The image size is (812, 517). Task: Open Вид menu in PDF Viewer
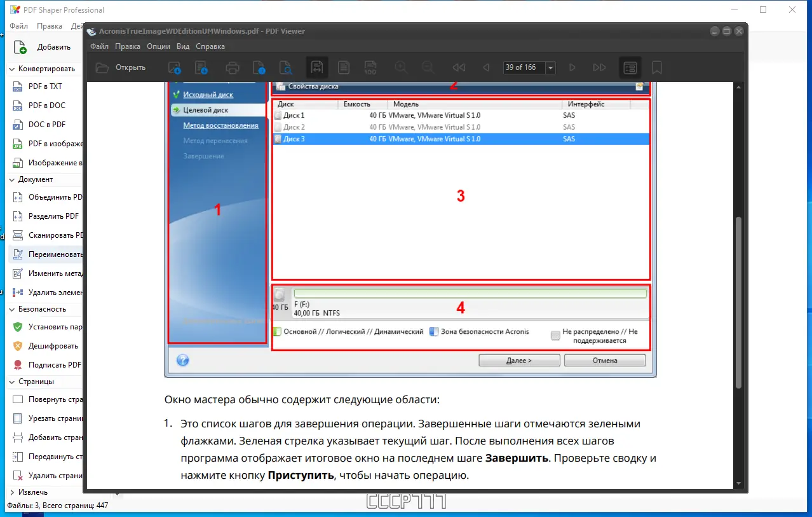click(183, 46)
